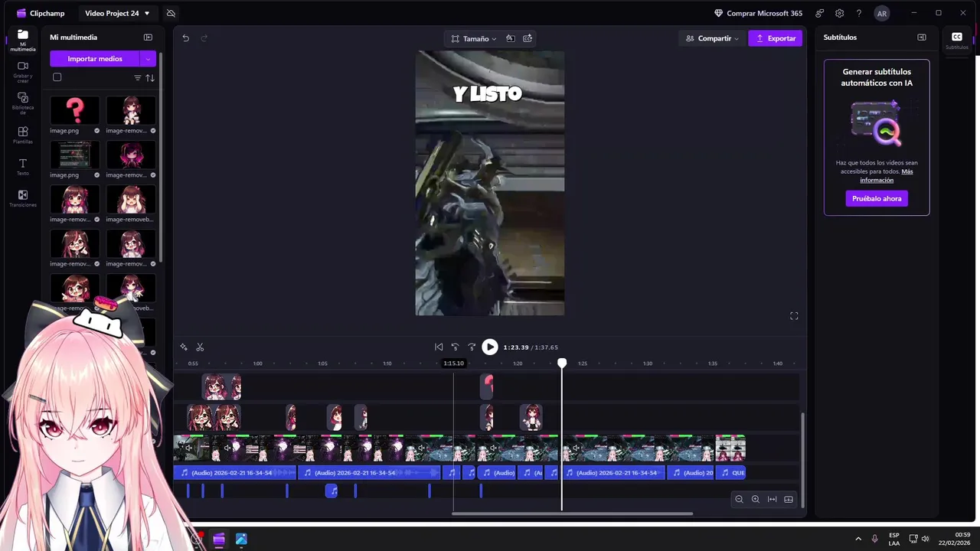Open the Mi multimedia sidebar tab
The image size is (980, 551).
coord(23,40)
